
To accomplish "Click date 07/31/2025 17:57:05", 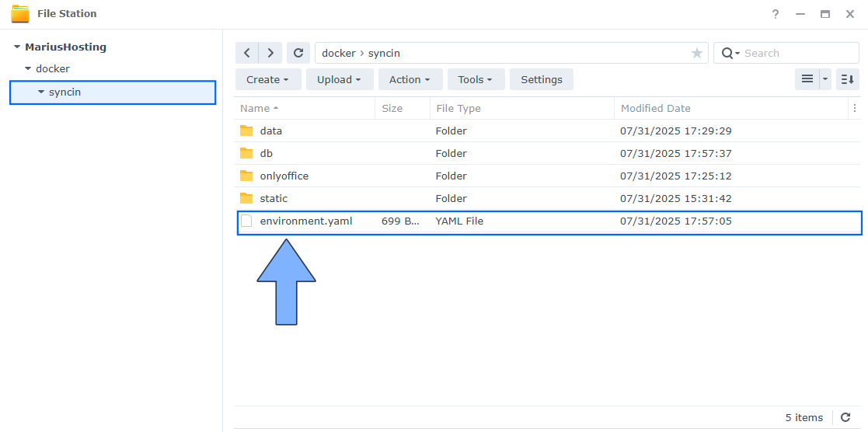I will (676, 221).
